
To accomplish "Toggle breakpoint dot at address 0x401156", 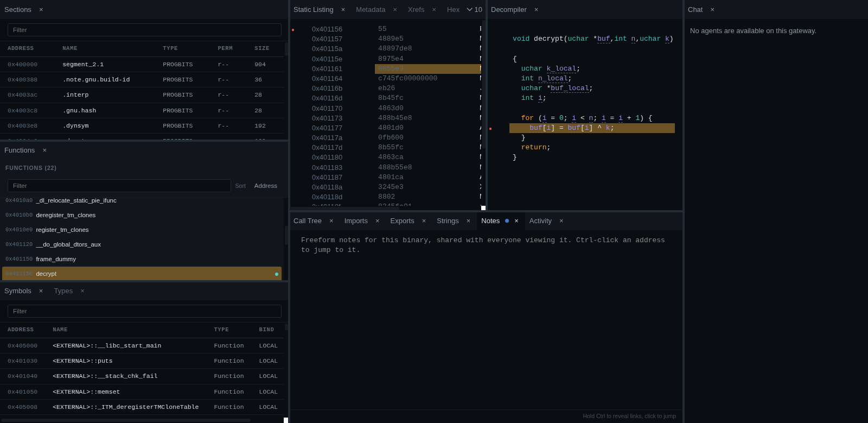I will pyautogui.click(x=293, y=30).
